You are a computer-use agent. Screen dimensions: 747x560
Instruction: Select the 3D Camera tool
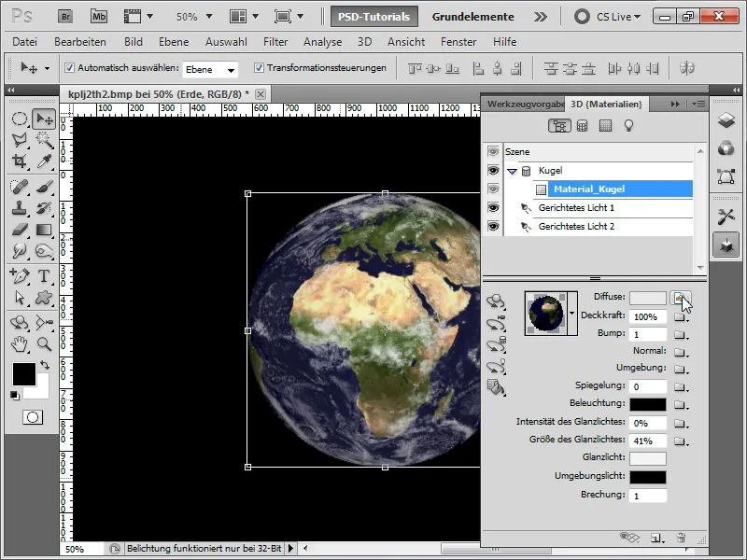(44, 323)
